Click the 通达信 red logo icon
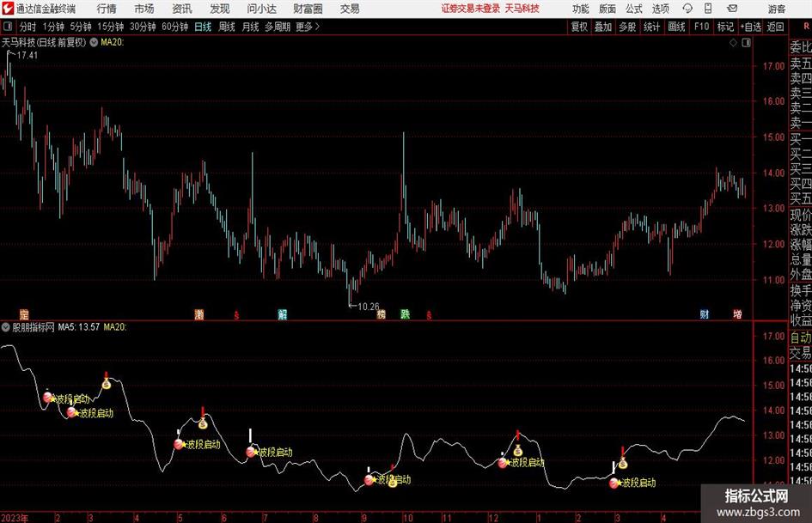The height and width of the screenshot is (523, 812). [9, 9]
